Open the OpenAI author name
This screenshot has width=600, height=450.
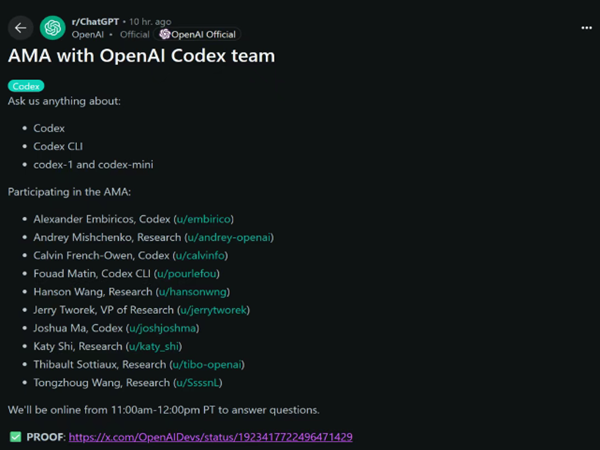pyautogui.click(x=88, y=35)
